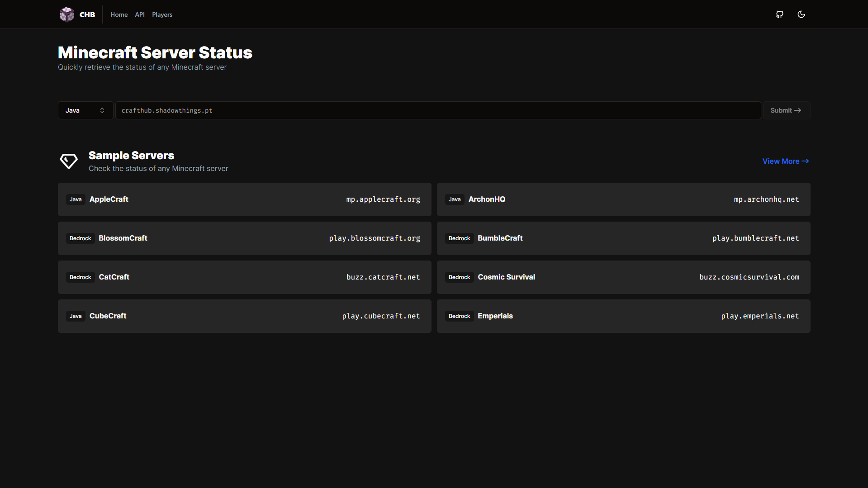Click the 'Check the status of any' subtitle
Screen dimensions: 868x488
point(158,168)
